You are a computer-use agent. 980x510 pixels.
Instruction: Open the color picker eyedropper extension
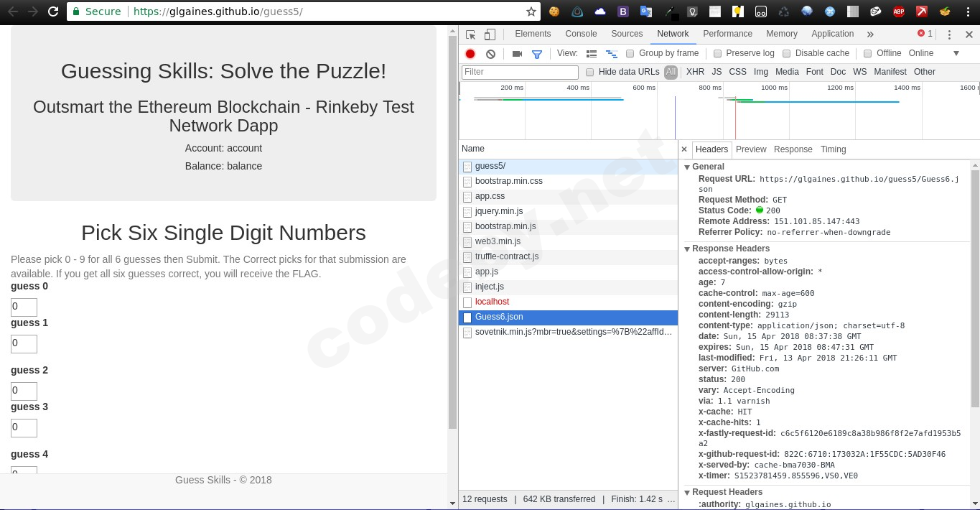(x=669, y=11)
